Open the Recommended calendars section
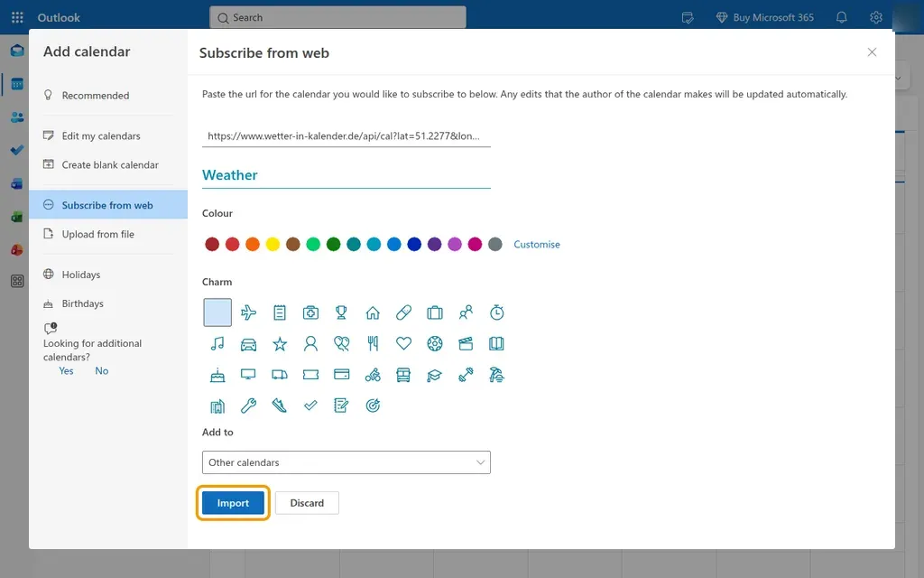The image size is (924, 578). [108, 96]
